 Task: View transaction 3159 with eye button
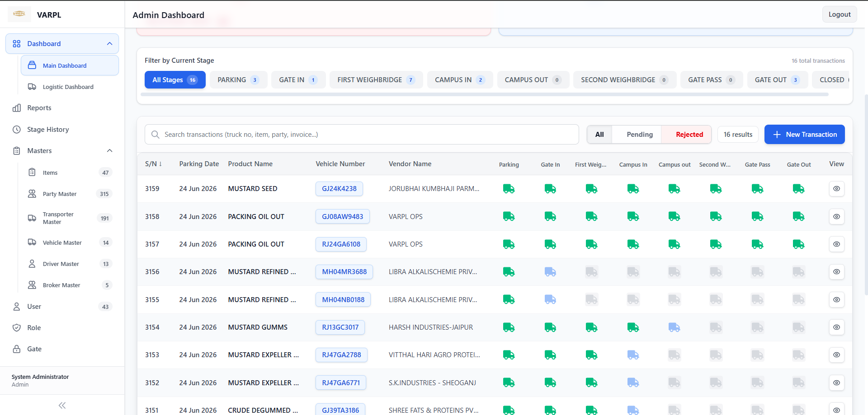point(837,189)
